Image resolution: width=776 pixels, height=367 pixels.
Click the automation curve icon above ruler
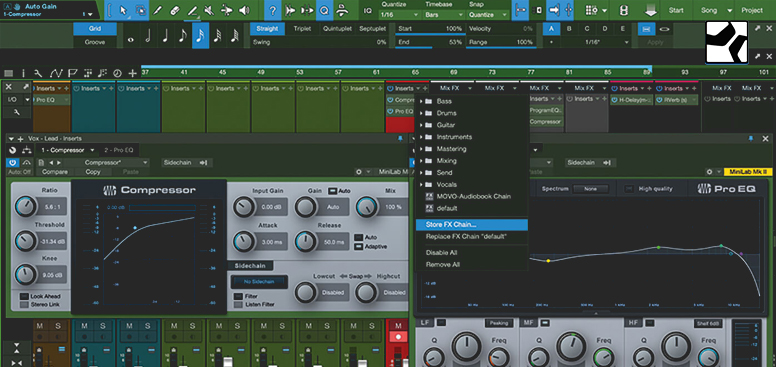tap(56, 73)
